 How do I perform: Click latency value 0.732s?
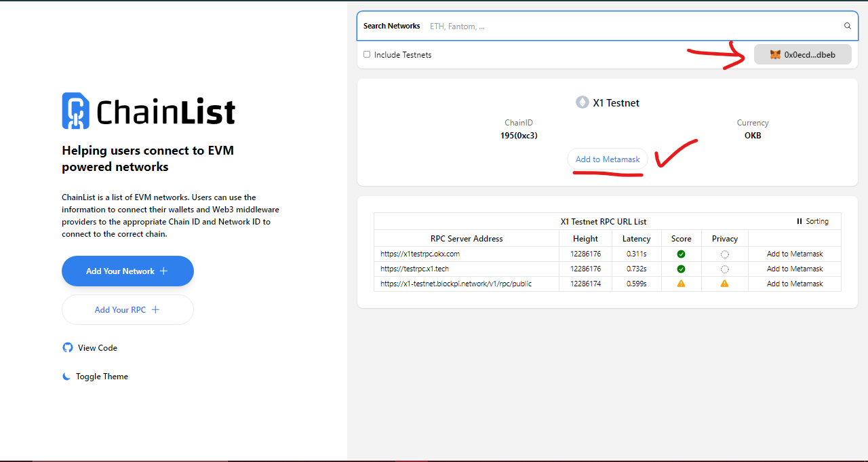(x=636, y=269)
